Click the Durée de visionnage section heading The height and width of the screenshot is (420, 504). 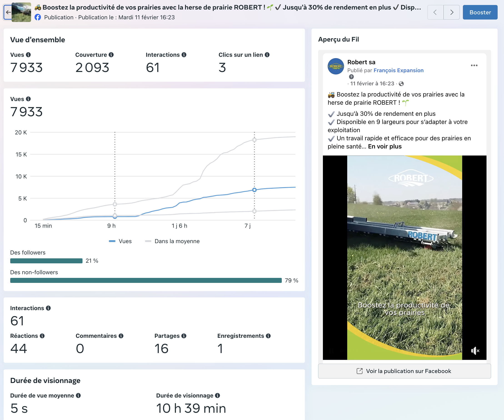(45, 381)
